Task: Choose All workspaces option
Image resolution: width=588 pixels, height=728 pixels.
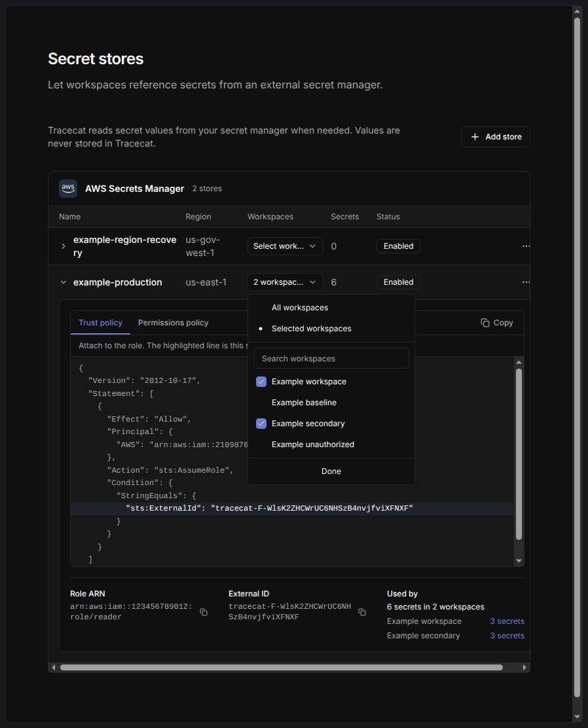Action: pyautogui.click(x=331, y=308)
